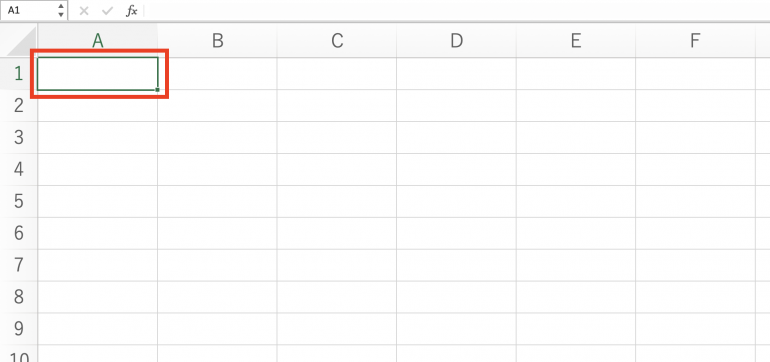
Task: Select column A header
Action: click(98, 41)
